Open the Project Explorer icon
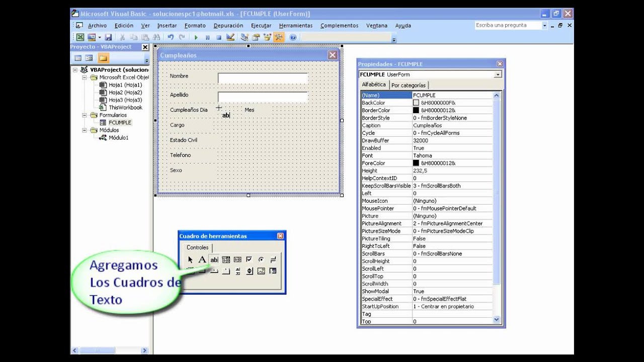644x362 pixels. point(245,37)
